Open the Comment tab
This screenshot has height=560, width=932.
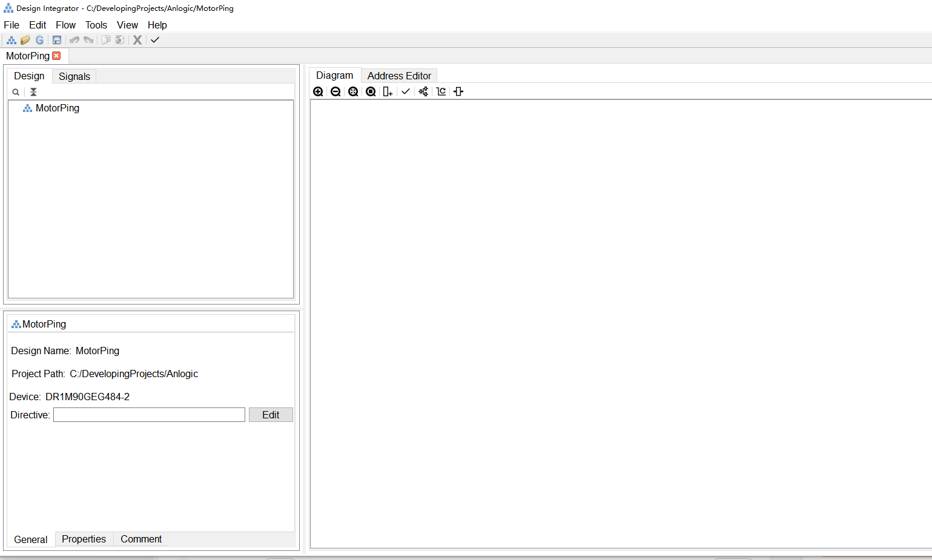point(141,539)
